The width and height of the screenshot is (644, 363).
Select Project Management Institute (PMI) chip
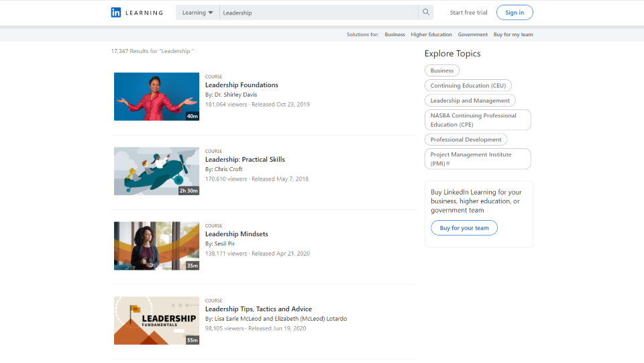(x=478, y=159)
